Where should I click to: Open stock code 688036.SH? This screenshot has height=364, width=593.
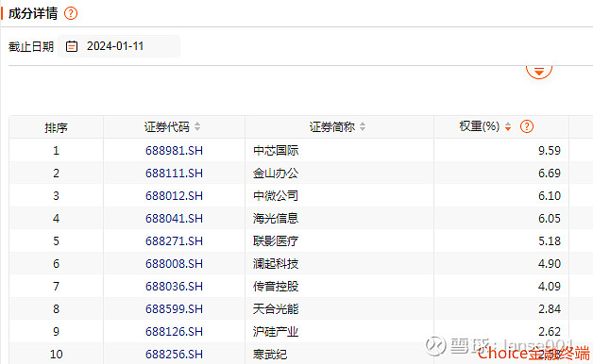pos(174,287)
